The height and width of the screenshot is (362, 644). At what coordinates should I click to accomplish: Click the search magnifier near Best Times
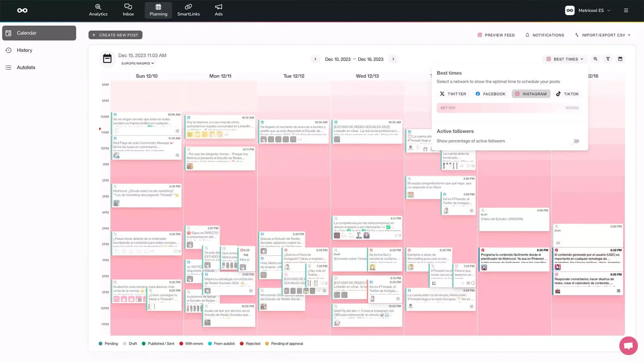point(595,59)
